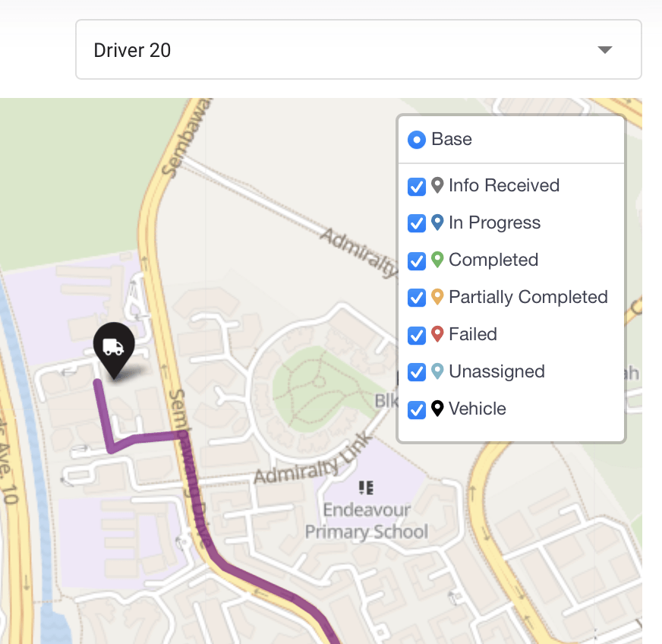Disable the In Progress layer checkbox
This screenshot has height=644, width=662.
[416, 223]
